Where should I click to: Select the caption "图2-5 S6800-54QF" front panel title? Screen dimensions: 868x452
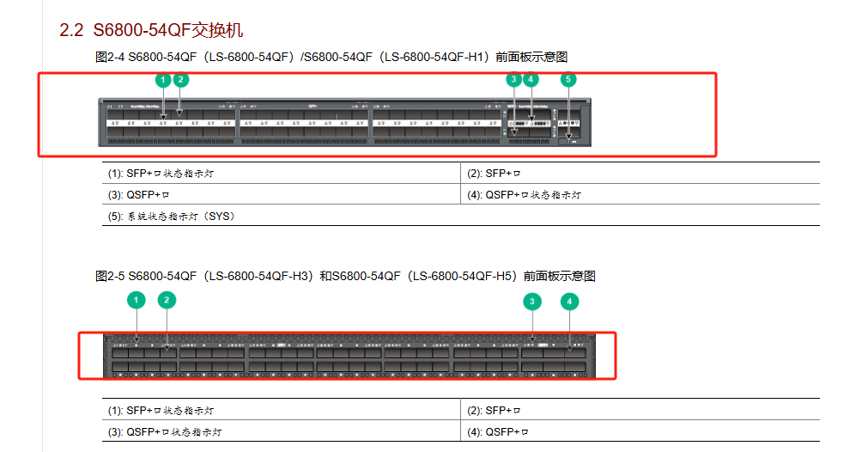(345, 276)
